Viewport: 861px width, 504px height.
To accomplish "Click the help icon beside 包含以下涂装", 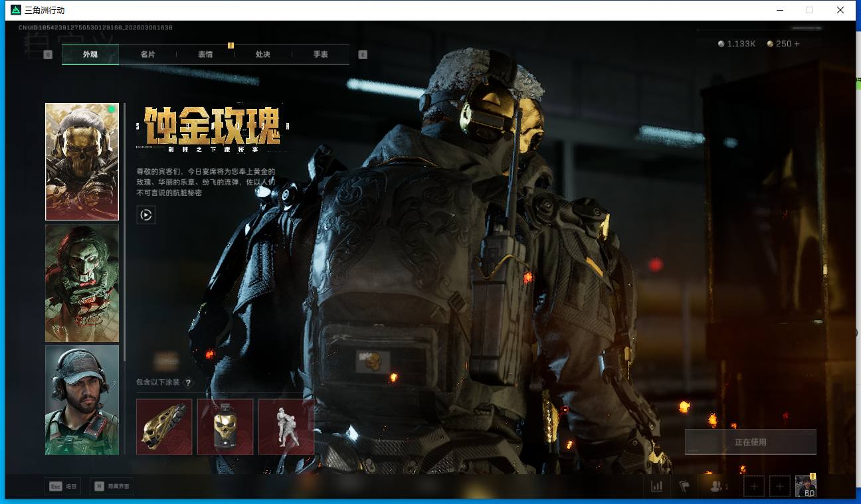I will point(188,382).
